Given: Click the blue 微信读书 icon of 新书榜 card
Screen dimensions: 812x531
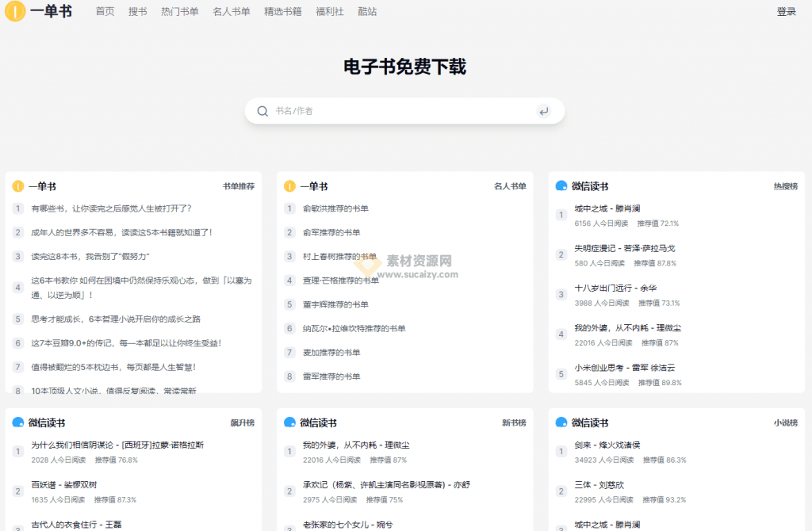Looking at the screenshot, I should [289, 423].
